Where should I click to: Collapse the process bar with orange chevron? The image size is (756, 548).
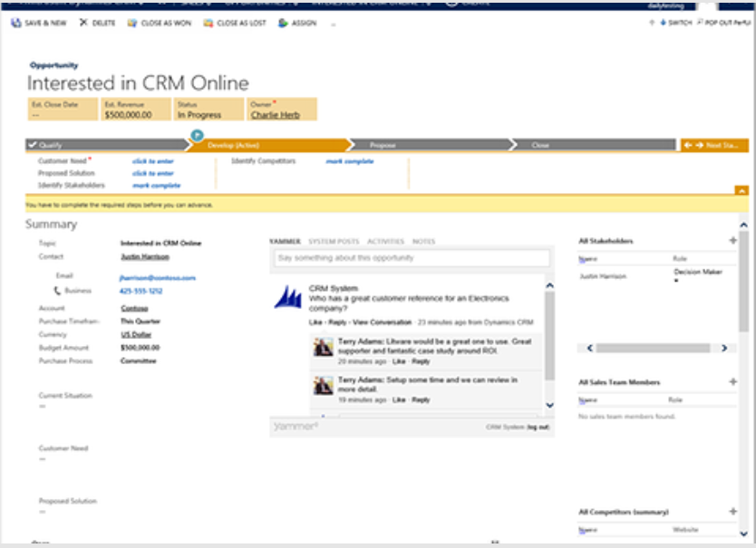(741, 191)
